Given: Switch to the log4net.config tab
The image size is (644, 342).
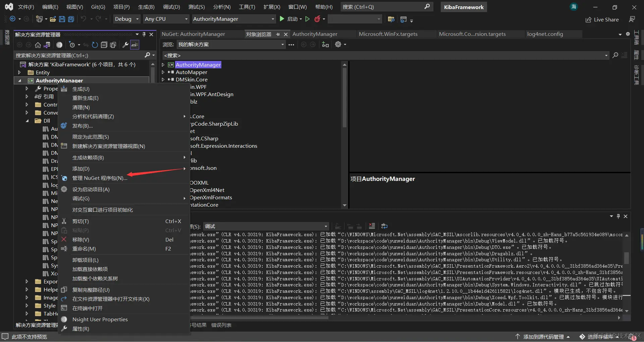Looking at the screenshot, I should 545,34.
